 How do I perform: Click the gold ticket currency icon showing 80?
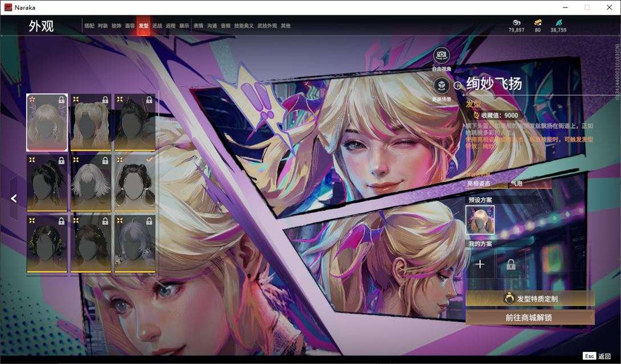point(537,23)
